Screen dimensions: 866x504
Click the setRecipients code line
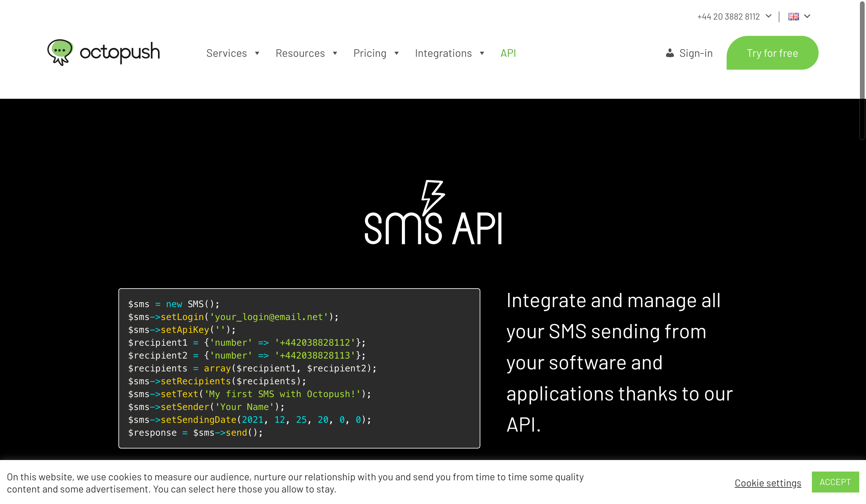point(217,381)
